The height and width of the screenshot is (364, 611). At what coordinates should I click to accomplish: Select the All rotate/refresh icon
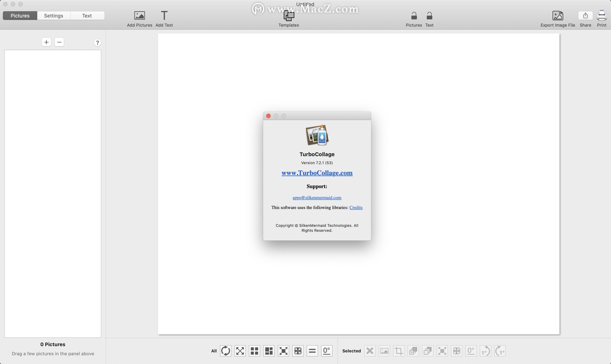click(225, 351)
